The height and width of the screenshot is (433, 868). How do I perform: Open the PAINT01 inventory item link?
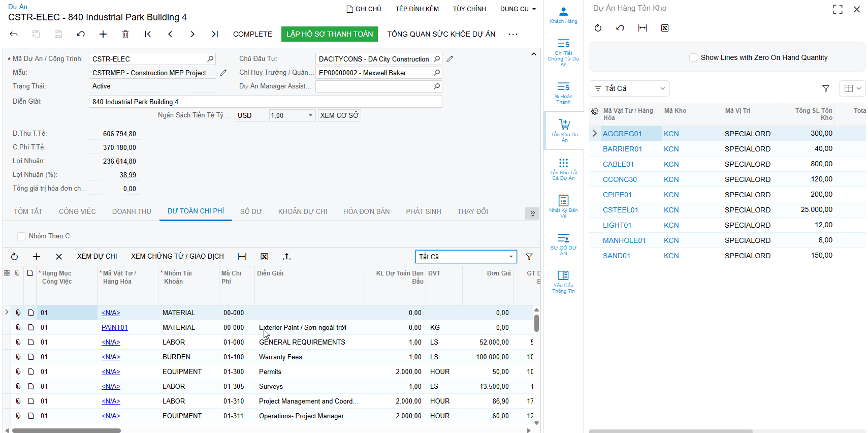pos(115,327)
